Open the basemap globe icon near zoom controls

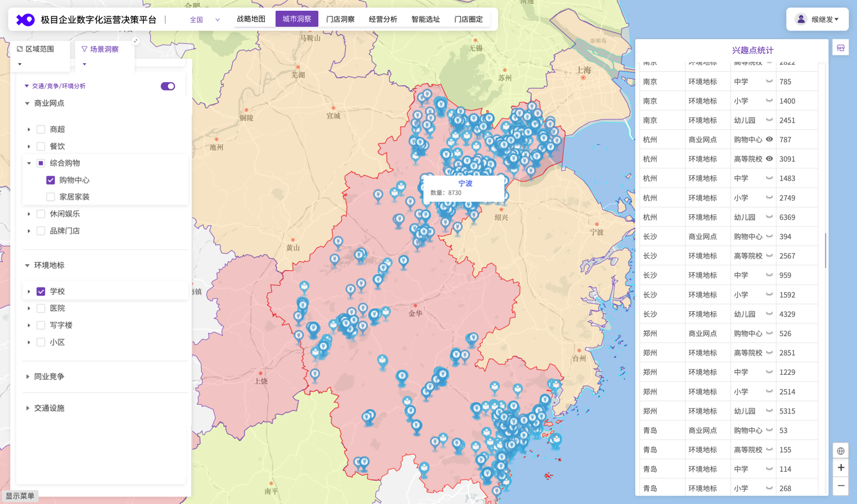point(840,450)
